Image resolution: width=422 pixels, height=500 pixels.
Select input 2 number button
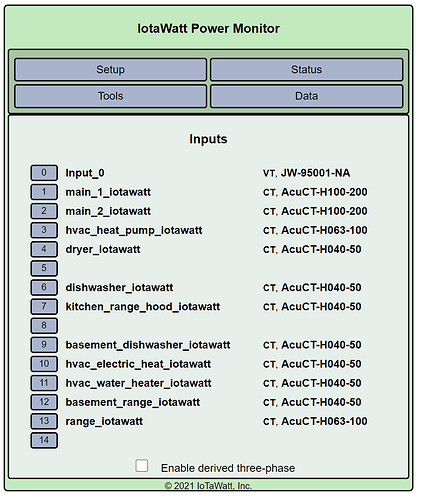click(44, 211)
